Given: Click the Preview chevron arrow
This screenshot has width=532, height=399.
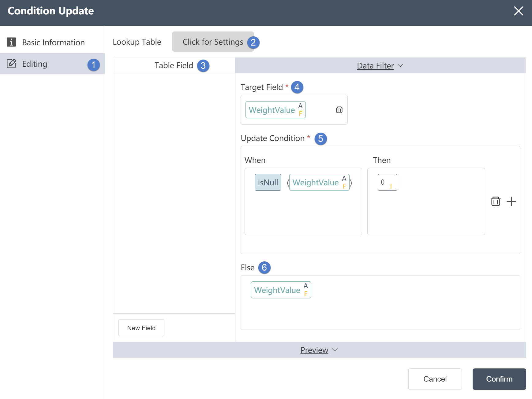Looking at the screenshot, I should tap(335, 350).
